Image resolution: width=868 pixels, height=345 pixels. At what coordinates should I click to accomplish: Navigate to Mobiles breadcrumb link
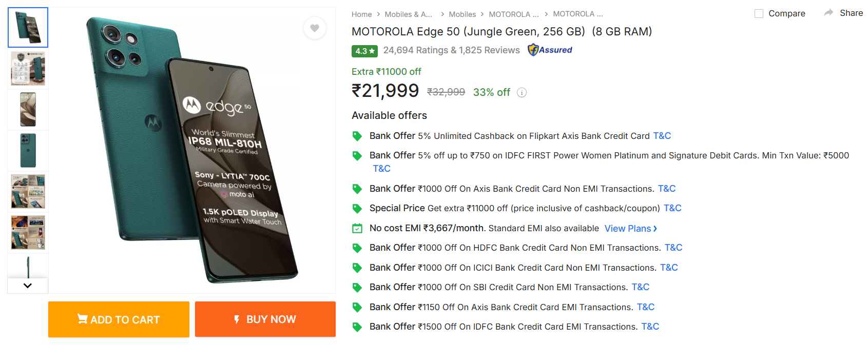462,14
